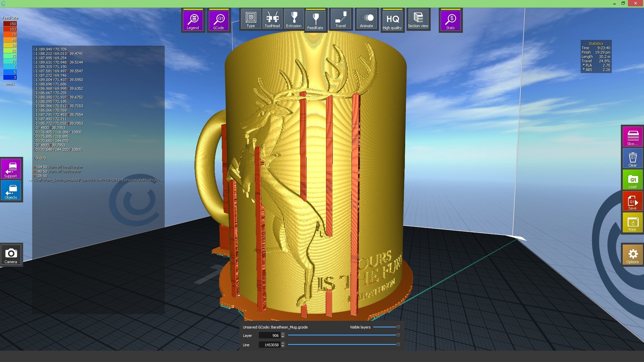
Task: Decrease the Line number stepper
Action: [x=283, y=346]
